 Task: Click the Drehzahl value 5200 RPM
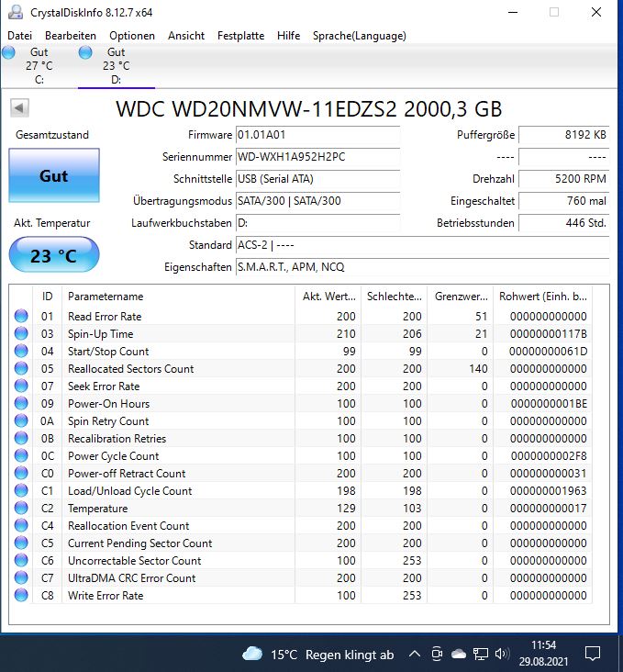pos(564,179)
